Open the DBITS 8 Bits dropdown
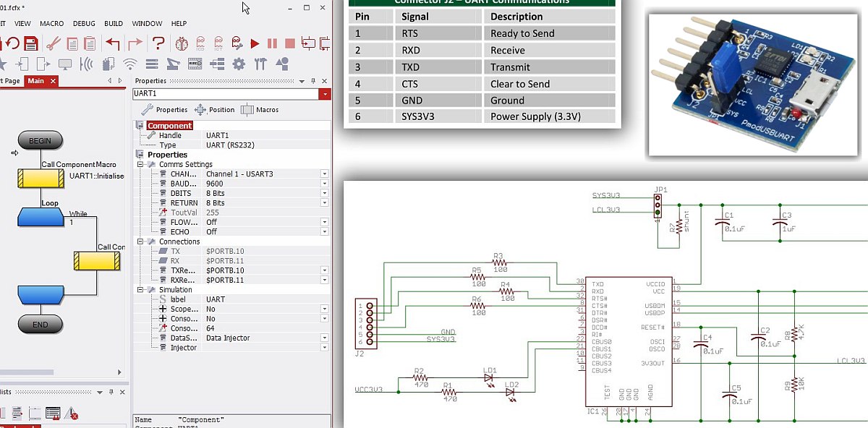Viewport: 868px width, 428px height. click(325, 194)
